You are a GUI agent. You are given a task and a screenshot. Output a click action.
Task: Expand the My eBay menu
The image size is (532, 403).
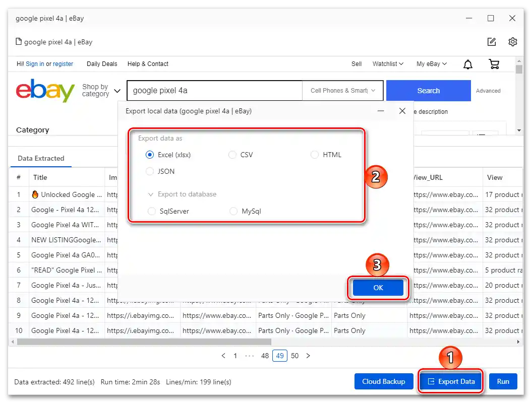[432, 63]
